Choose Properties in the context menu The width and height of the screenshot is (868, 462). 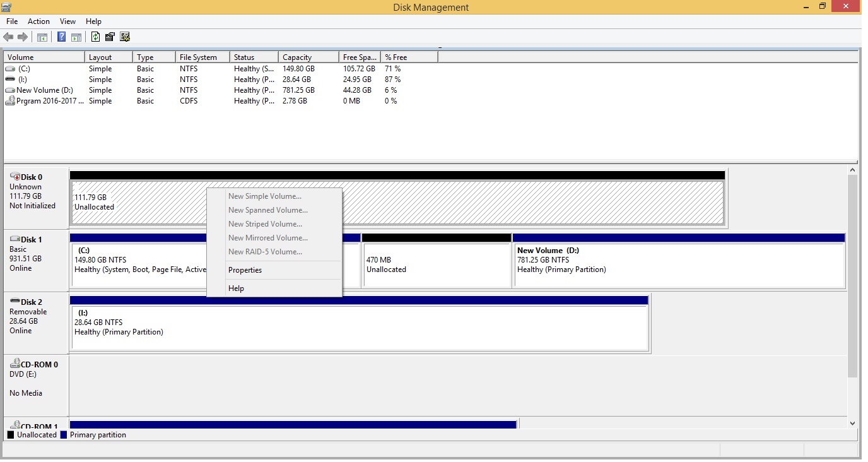click(x=245, y=270)
